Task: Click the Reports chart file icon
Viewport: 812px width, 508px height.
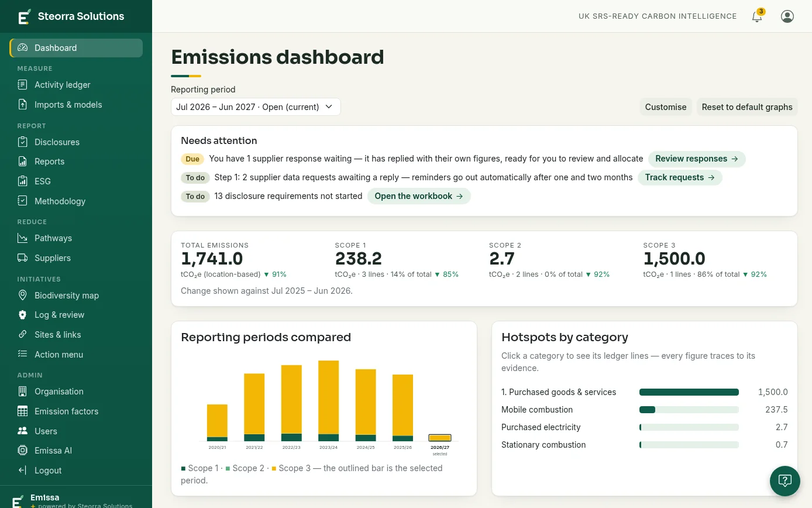Action: click(x=23, y=162)
